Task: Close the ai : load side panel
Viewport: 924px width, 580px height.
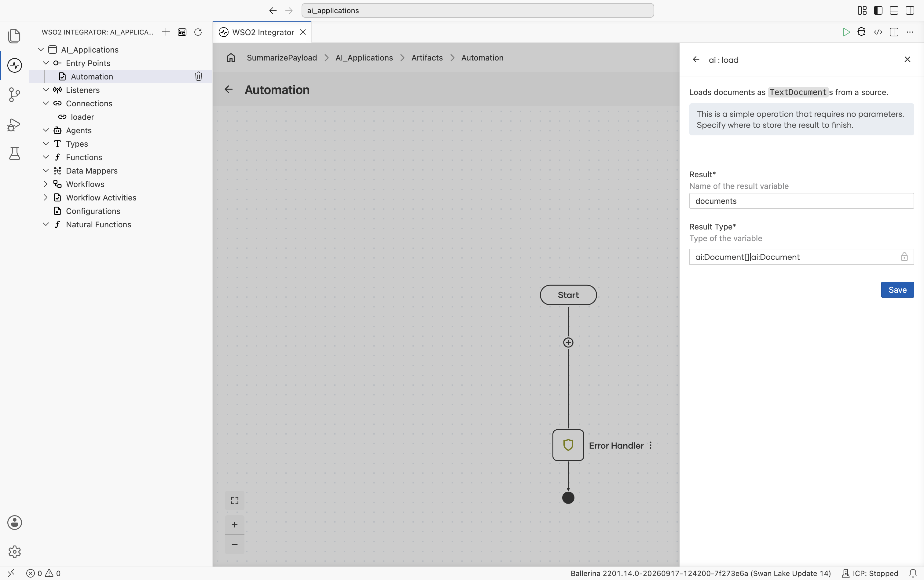Action: [x=908, y=60]
